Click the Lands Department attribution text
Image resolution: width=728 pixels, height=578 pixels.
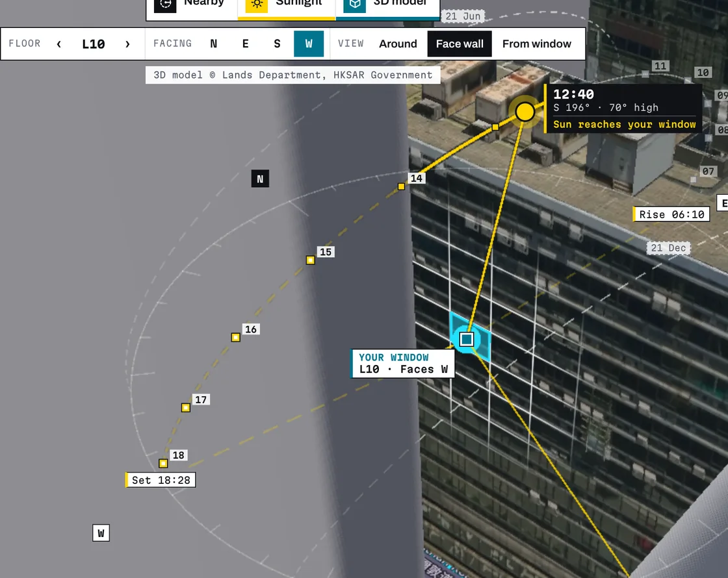pyautogui.click(x=293, y=75)
